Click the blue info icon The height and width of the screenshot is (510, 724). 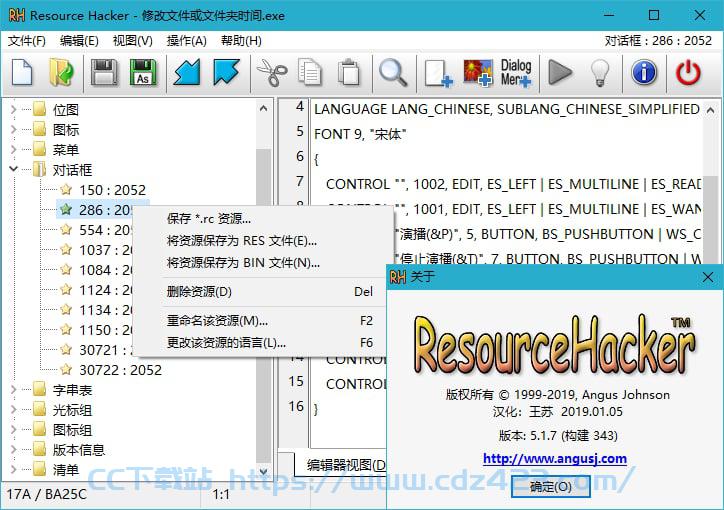coord(644,72)
